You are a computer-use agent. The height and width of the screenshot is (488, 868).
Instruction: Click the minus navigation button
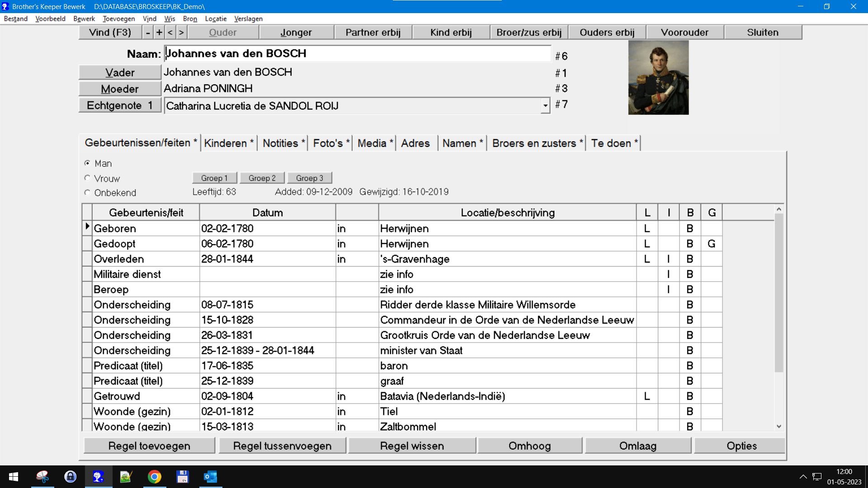tap(148, 33)
